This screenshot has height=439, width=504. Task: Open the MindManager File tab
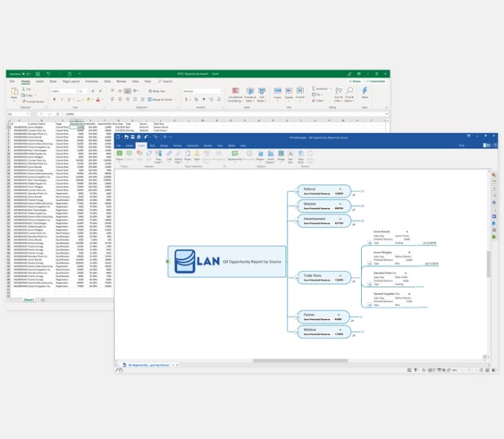point(119,145)
